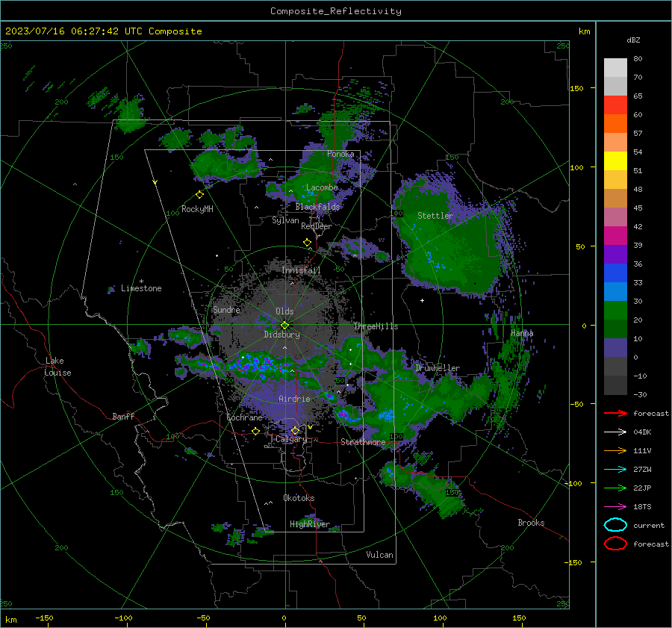Click the HighRiver city label

click(310, 524)
